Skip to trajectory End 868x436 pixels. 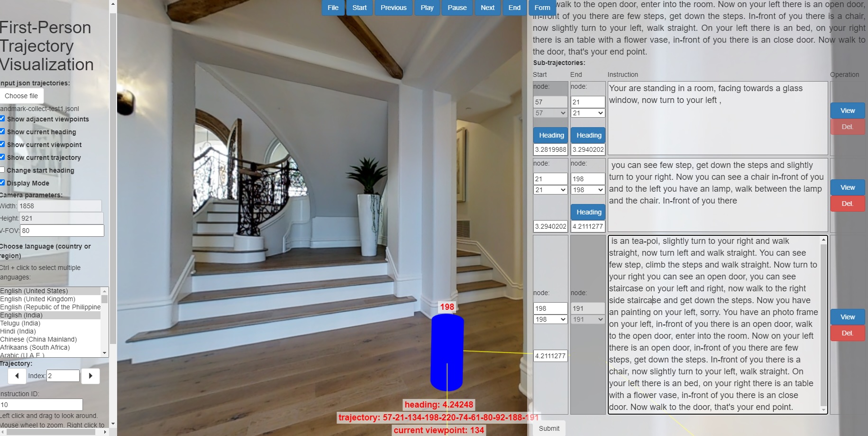[x=514, y=8]
